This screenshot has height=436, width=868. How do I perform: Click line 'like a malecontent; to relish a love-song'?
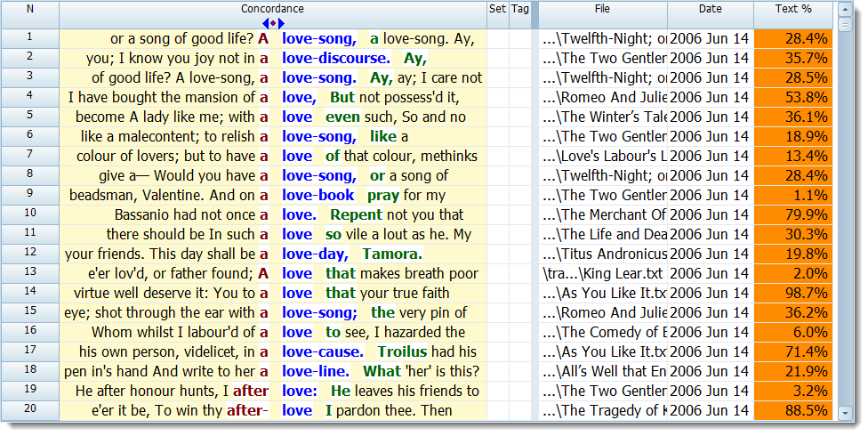click(273, 136)
